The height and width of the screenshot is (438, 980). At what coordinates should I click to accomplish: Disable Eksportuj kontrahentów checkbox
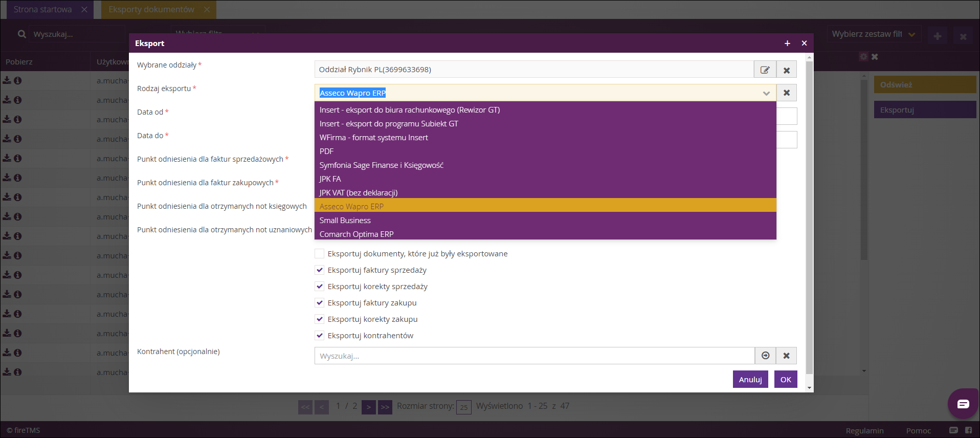[x=319, y=335]
